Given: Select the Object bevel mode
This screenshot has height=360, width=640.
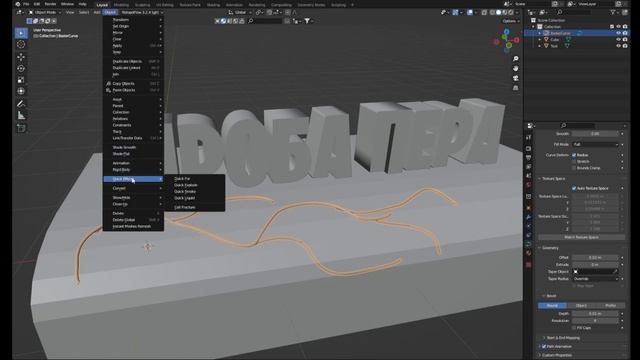Looking at the screenshot, I should click(x=581, y=306).
